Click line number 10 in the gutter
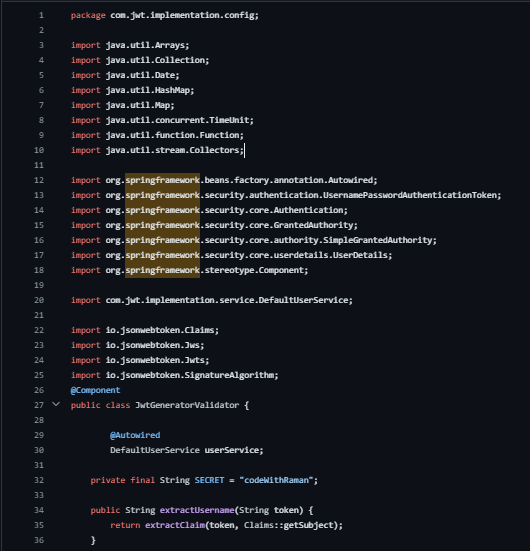The image size is (530, 551). coord(39,150)
